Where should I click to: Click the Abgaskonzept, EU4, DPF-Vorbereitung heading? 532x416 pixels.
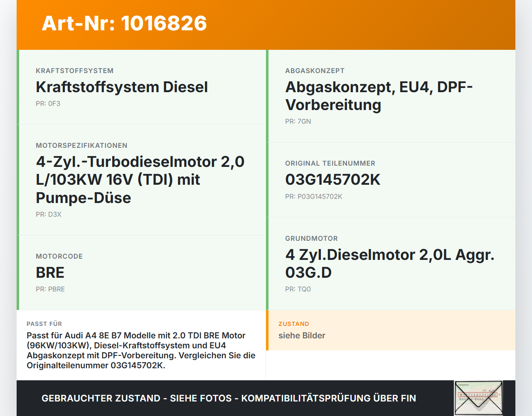point(379,96)
